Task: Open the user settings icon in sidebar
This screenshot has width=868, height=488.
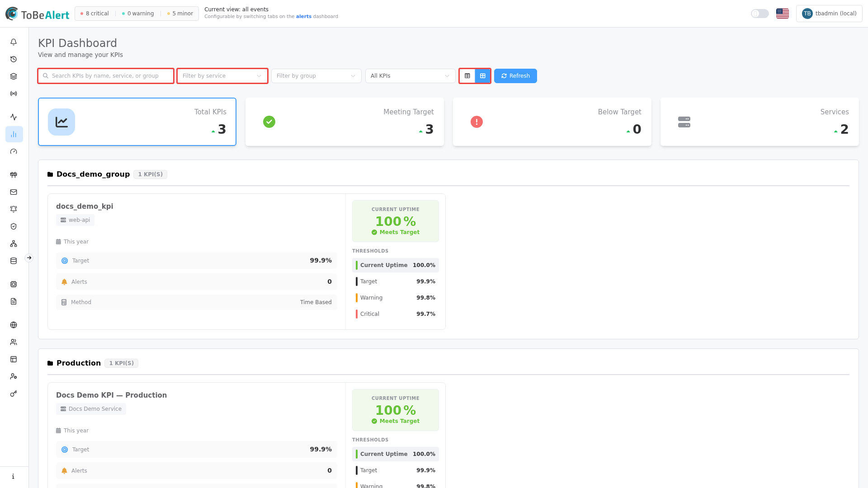Action: coord(14,376)
